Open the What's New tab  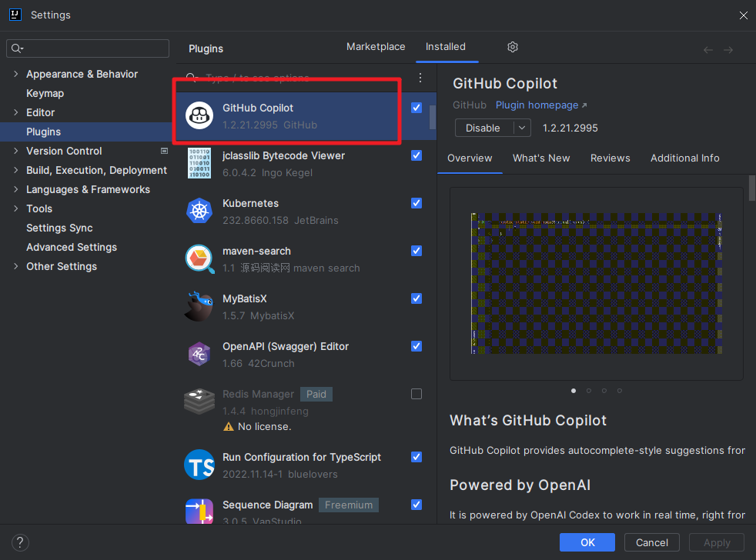[541, 158]
